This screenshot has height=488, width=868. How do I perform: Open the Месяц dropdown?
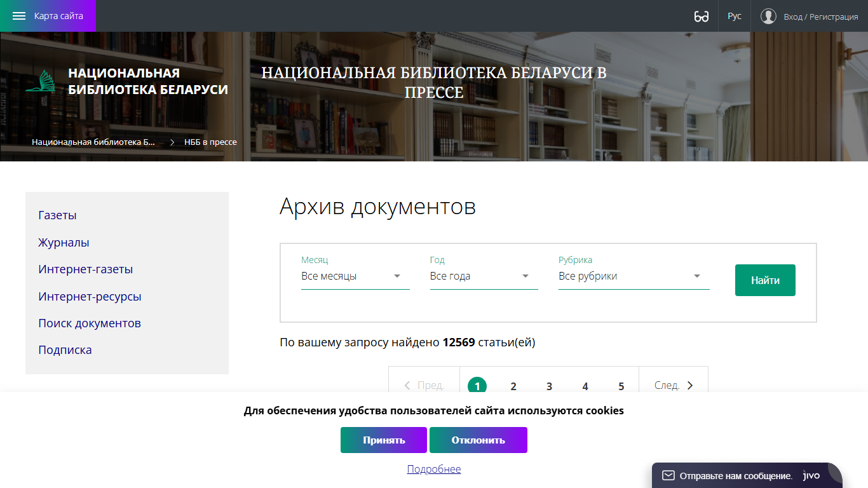pyautogui.click(x=355, y=276)
